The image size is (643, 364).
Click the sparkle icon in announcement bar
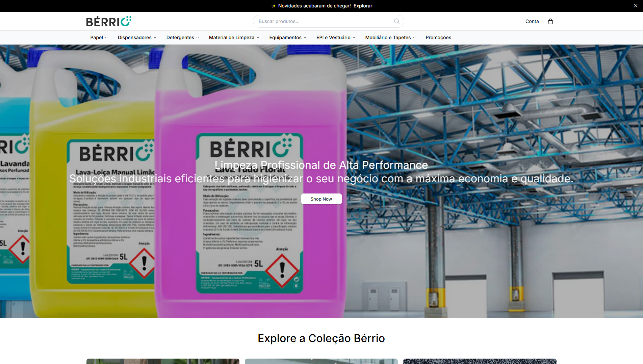click(274, 6)
